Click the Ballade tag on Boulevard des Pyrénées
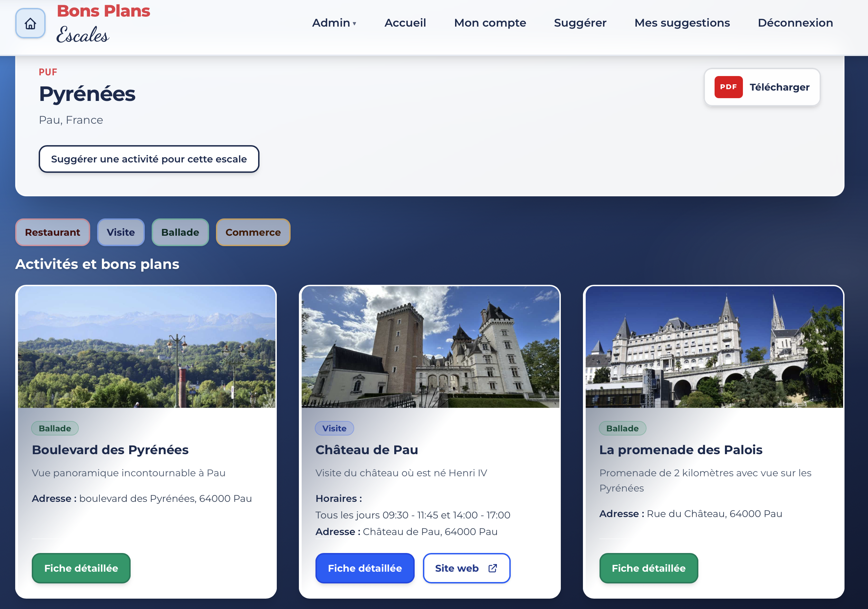 55,428
